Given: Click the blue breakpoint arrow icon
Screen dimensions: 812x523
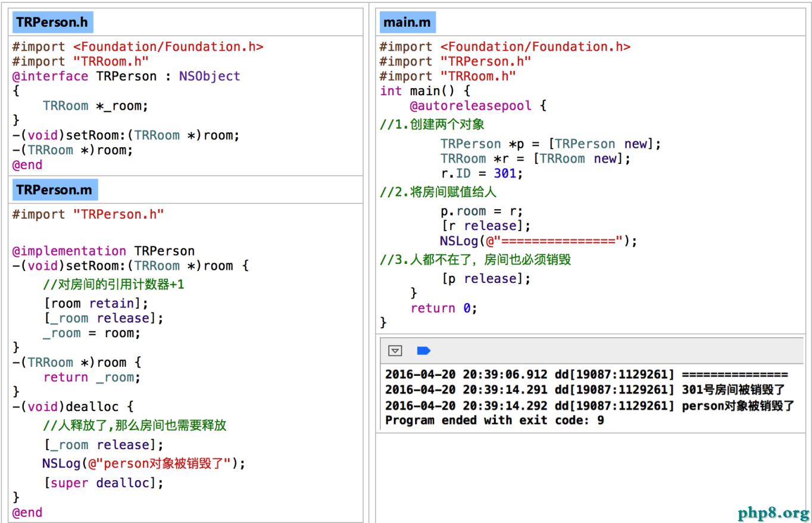Looking at the screenshot, I should (x=424, y=351).
